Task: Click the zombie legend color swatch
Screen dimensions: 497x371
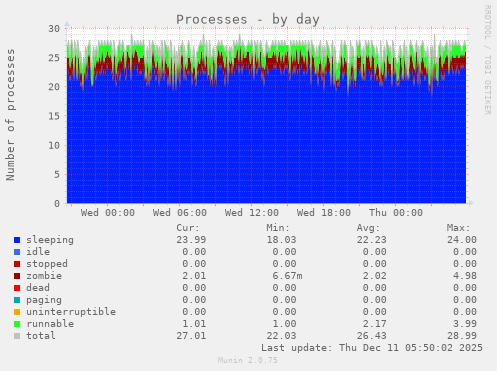Action: pyautogui.click(x=17, y=276)
